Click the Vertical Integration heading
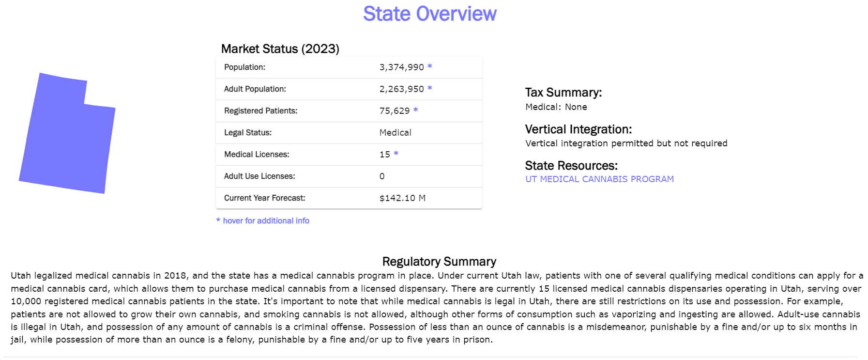Image resolution: width=868 pixels, height=360 pixels. pyautogui.click(x=579, y=129)
